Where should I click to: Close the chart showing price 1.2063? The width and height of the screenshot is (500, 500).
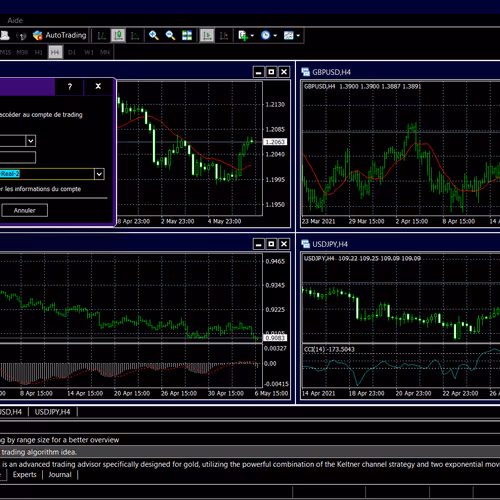tap(284, 72)
